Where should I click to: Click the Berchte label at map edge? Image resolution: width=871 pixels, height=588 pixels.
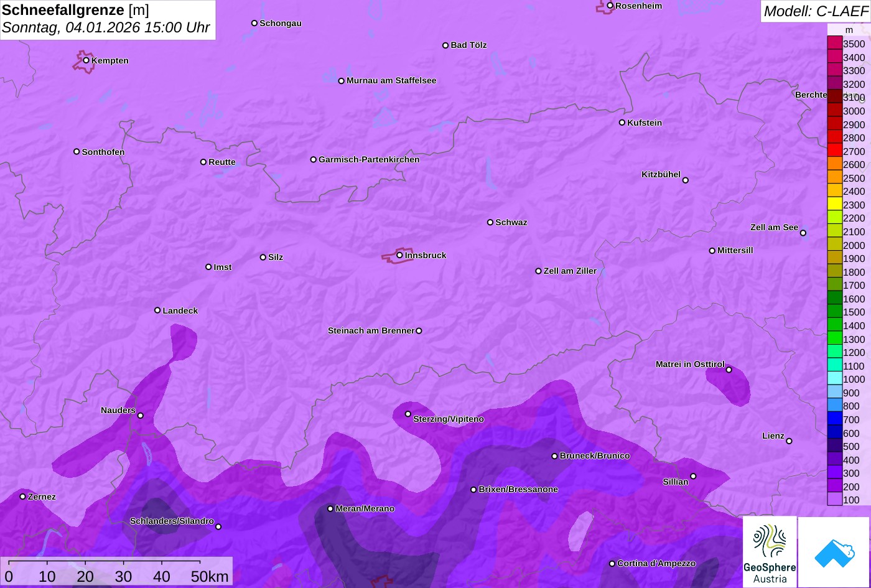click(x=811, y=95)
